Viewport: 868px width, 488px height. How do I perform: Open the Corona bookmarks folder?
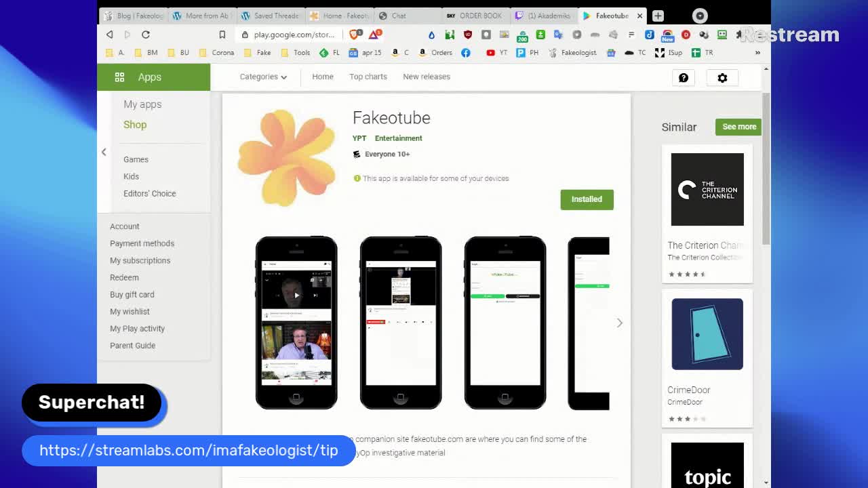coord(217,52)
